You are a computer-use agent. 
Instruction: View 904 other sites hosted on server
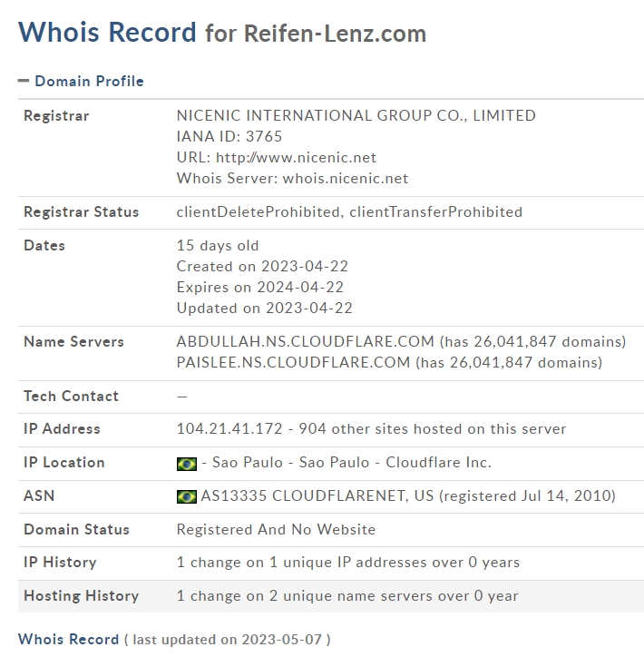432,428
